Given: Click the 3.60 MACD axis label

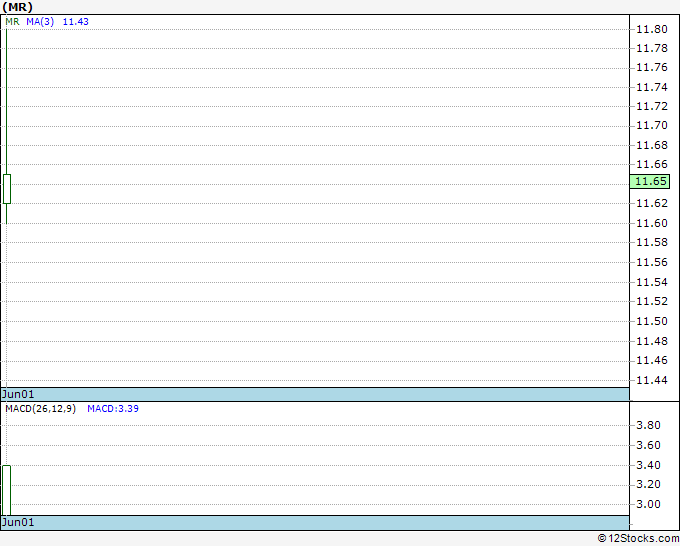Looking at the screenshot, I should tap(648, 445).
